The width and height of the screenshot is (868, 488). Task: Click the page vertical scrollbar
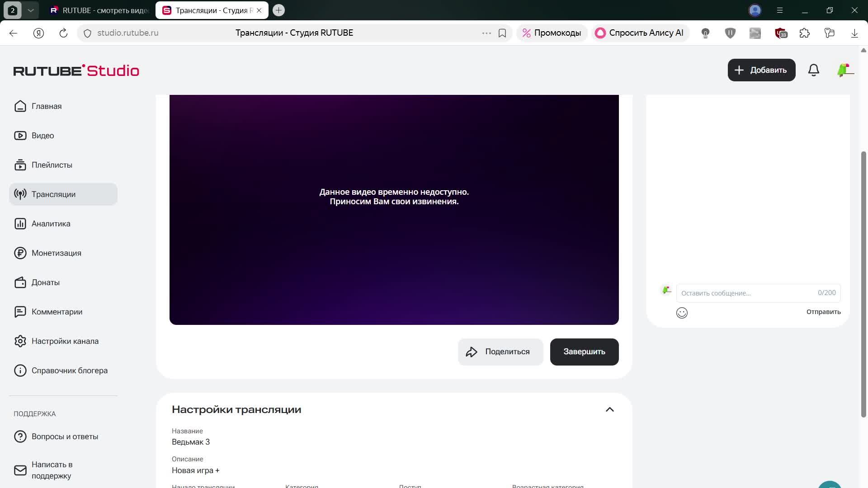(863, 285)
